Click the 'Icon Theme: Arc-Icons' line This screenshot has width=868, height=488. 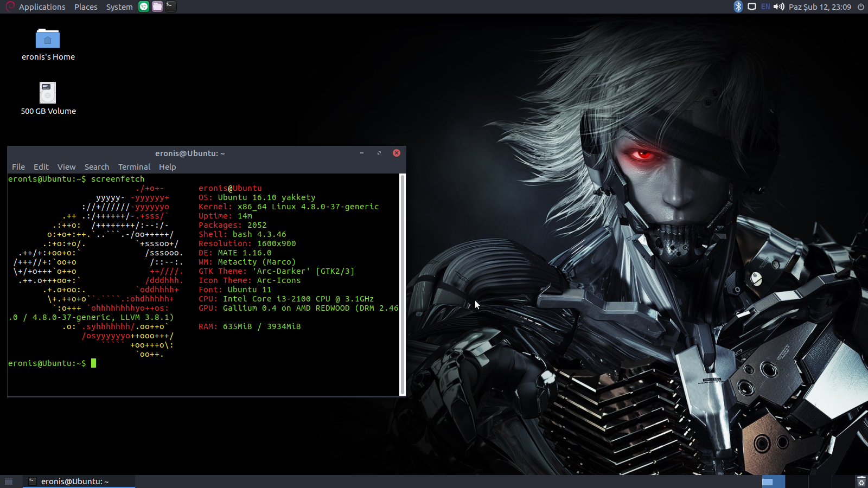click(x=250, y=280)
